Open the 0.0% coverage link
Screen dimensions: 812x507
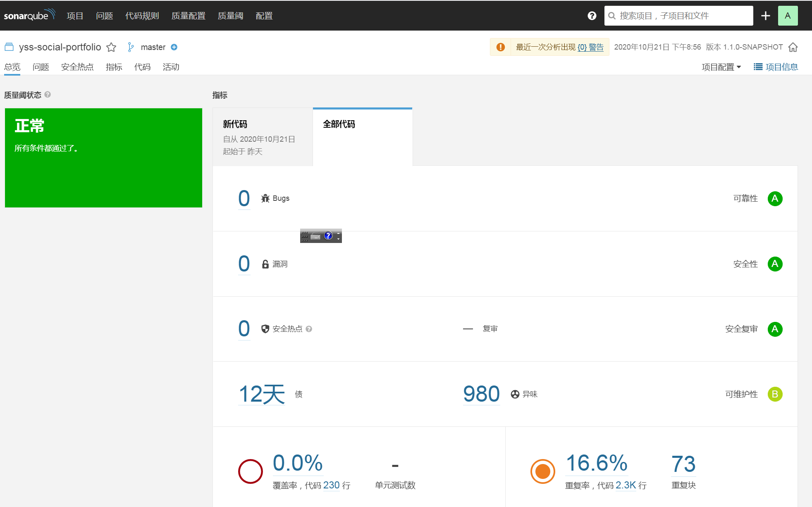click(x=298, y=463)
